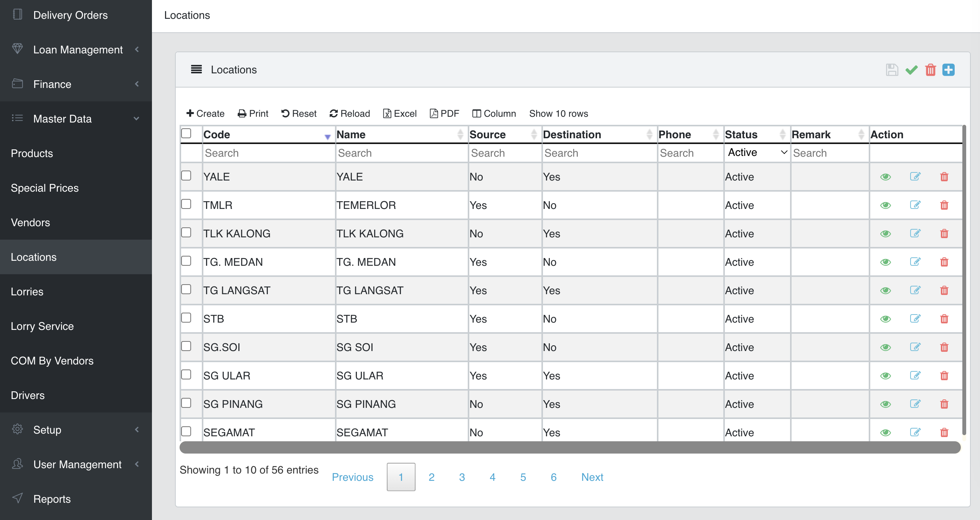Screen dimensions: 980x520
Task: Click the Create button
Action: (x=205, y=114)
